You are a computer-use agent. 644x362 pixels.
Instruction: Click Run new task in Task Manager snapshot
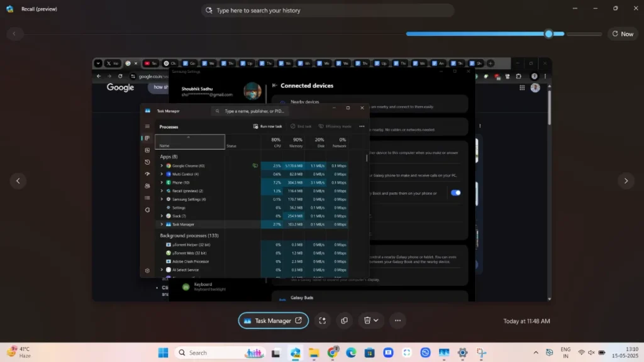click(x=268, y=126)
